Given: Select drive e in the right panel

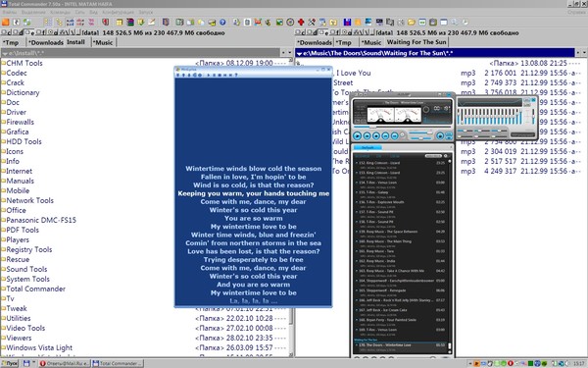Looking at the screenshot, I should pos(323,33).
